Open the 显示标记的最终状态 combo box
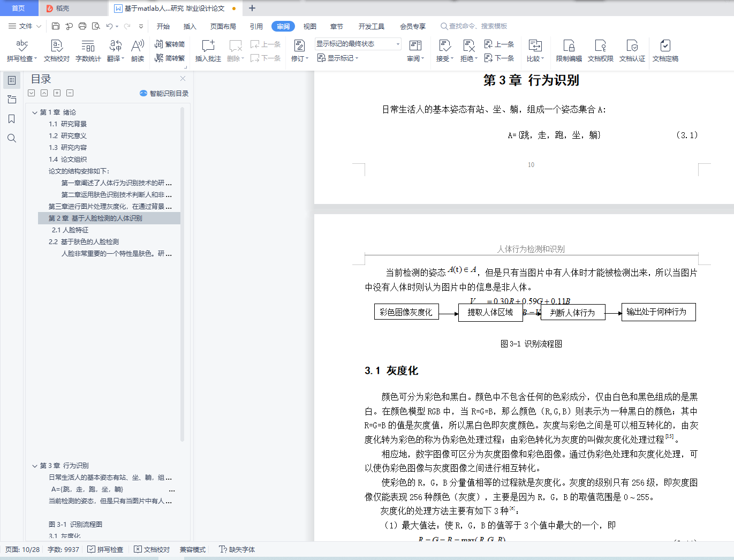The height and width of the screenshot is (560, 734). [x=358, y=44]
